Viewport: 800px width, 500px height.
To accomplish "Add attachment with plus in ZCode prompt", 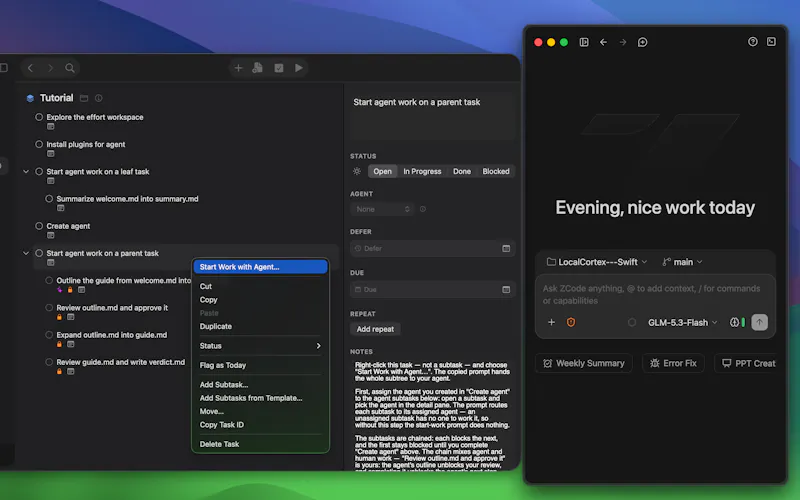I will click(x=552, y=322).
